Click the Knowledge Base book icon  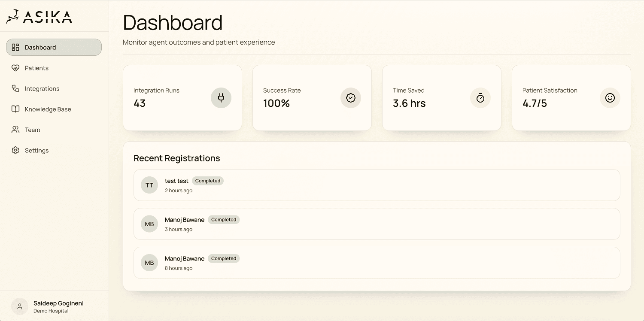15,109
